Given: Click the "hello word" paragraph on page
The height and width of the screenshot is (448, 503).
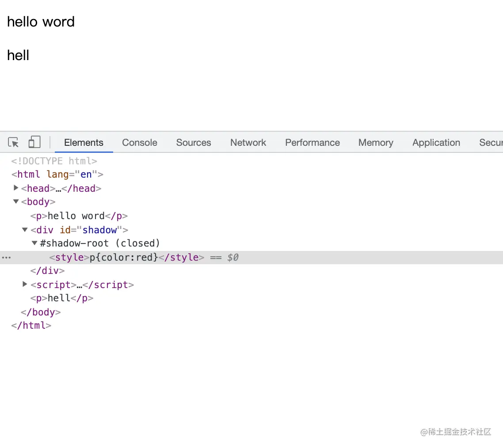Looking at the screenshot, I should (41, 22).
